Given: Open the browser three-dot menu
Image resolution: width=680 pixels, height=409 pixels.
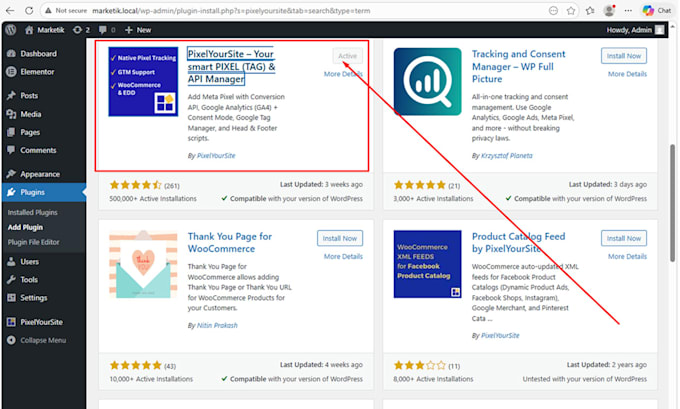Looking at the screenshot, I should 628,10.
